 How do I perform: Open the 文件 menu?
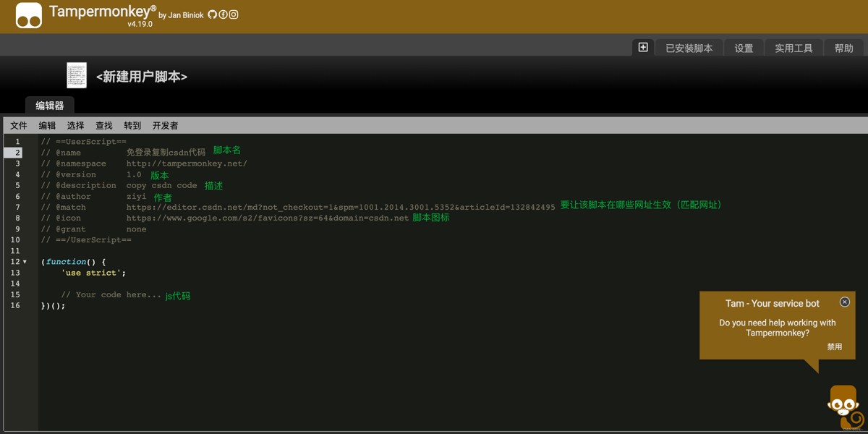point(19,125)
